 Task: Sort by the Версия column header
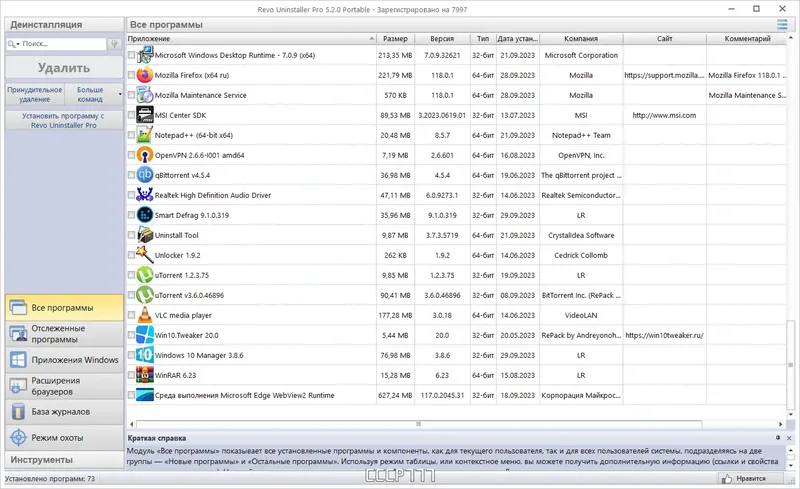click(442, 39)
